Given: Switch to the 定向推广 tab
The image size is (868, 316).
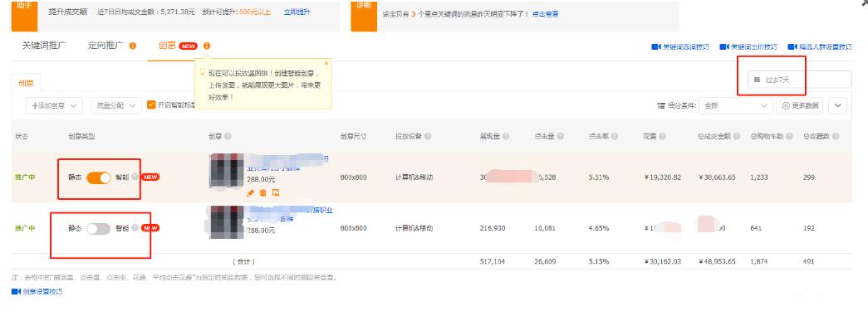Looking at the screenshot, I should click(105, 46).
